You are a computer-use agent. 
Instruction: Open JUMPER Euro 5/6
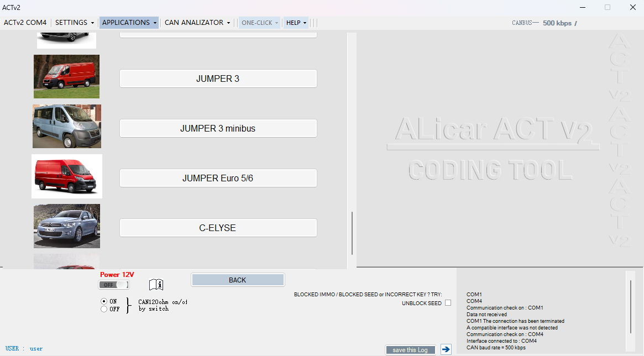218,177
